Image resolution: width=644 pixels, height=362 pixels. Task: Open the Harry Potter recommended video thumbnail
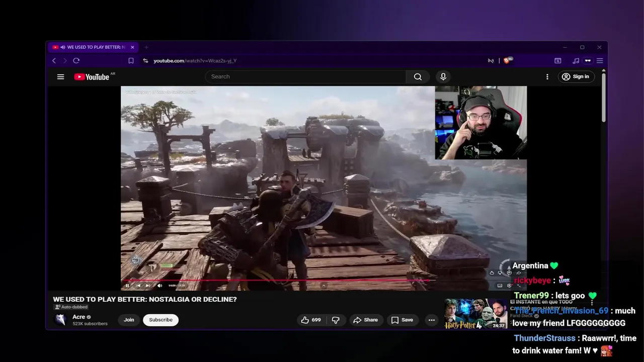476,314
